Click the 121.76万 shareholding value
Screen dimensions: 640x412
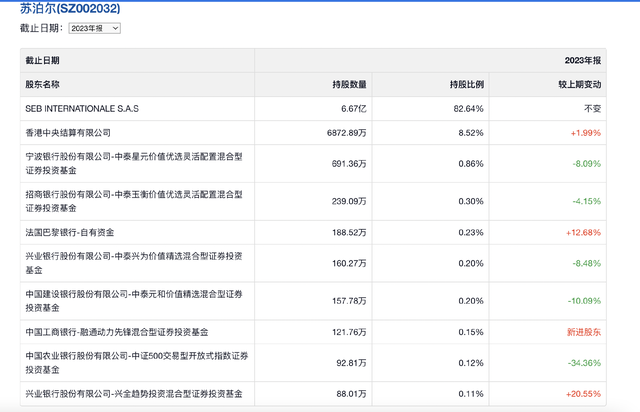pos(349,332)
